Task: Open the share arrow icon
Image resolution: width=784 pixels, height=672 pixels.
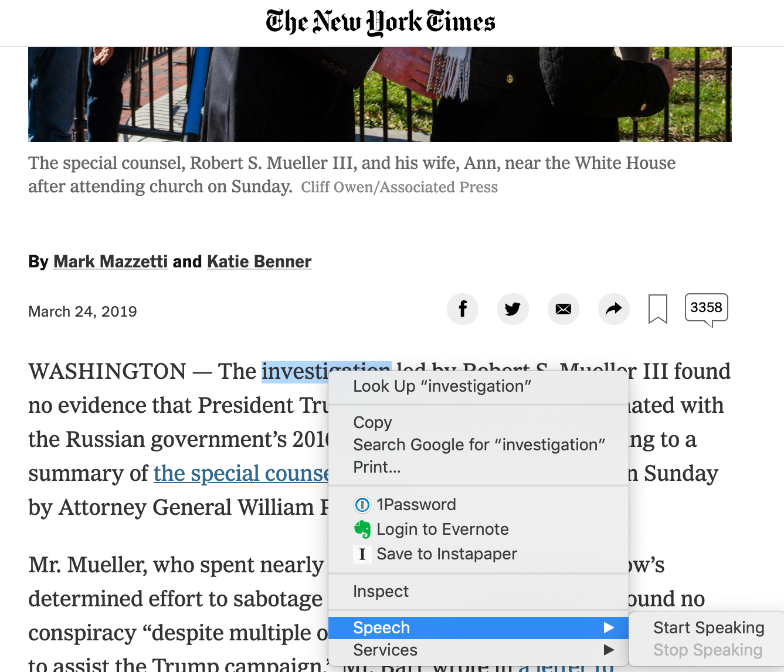Action: click(614, 309)
